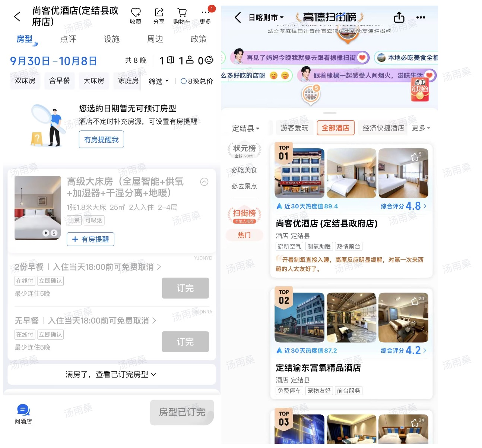Open the 定结县 area dropdown
The height and width of the screenshot is (448, 482).
245,129
